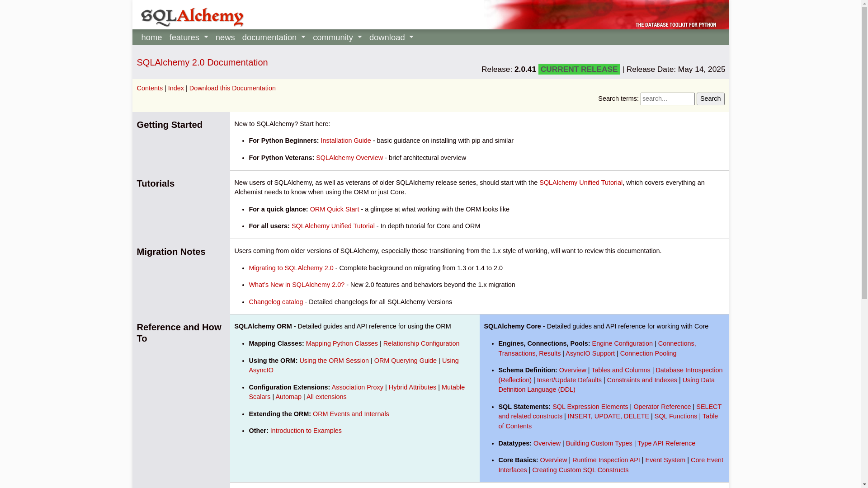Open the Installation Guide link
Screen dimensions: 868x488
[346, 141]
